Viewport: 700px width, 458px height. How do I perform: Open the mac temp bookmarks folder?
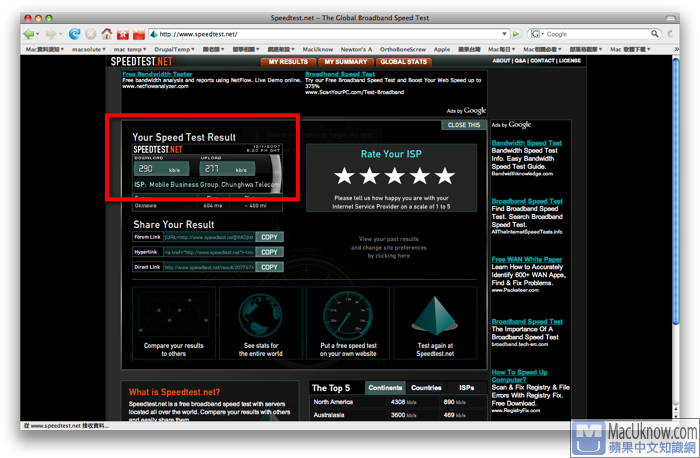[130, 49]
